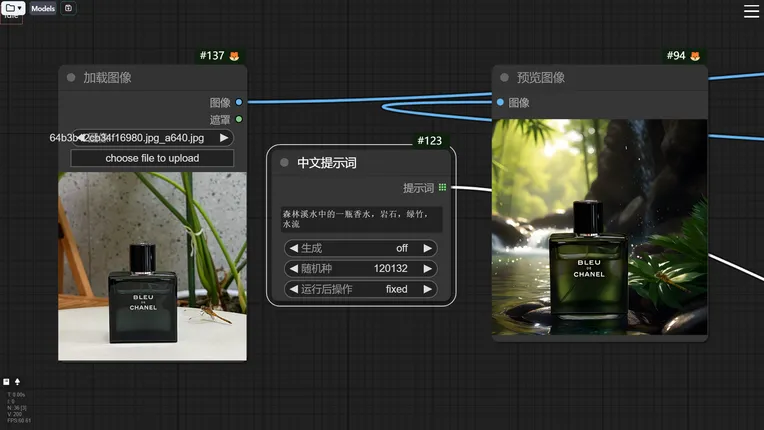Click the fox badge on node #137
764x430 pixels.
[235, 56]
